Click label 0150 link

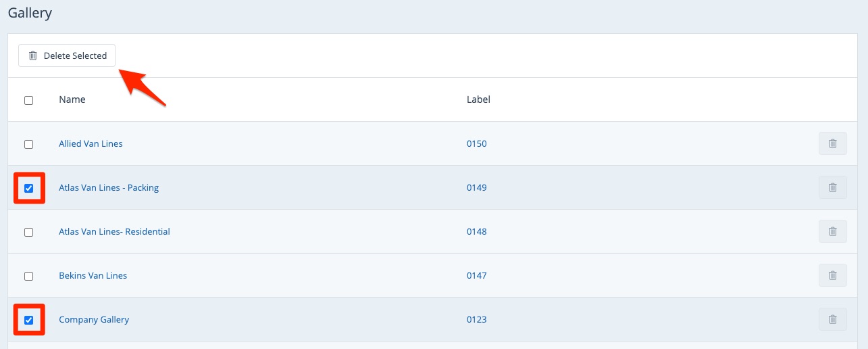point(476,144)
